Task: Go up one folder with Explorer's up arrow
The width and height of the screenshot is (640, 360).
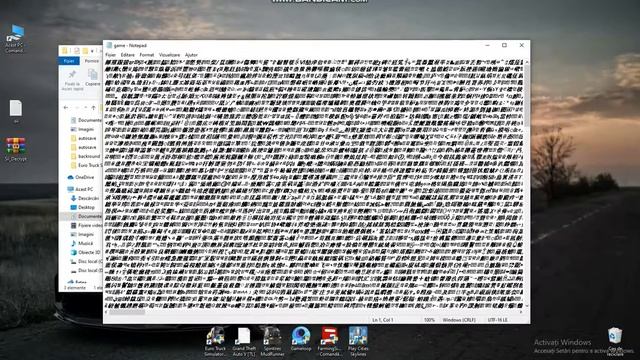Action: click(93, 108)
